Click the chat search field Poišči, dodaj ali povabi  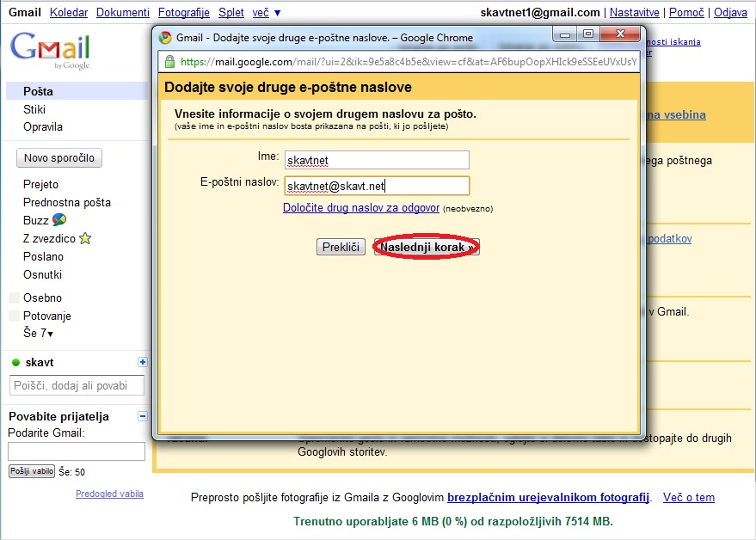click(x=77, y=386)
